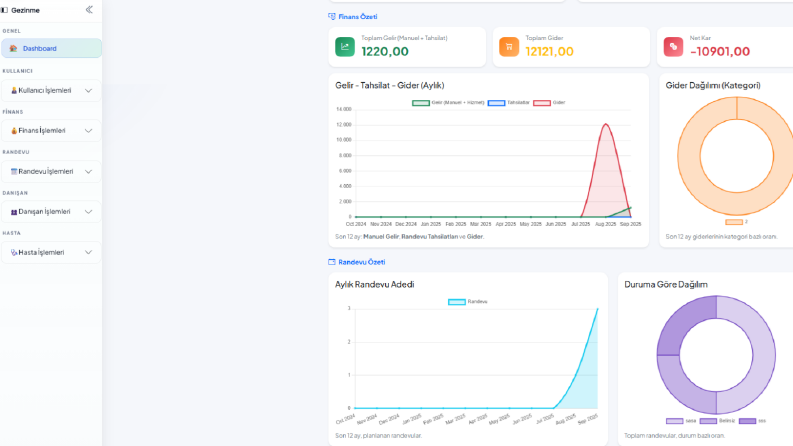The width and height of the screenshot is (793, 446).
Task: Click the orange Toplam Gider cart icon
Action: click(x=509, y=47)
